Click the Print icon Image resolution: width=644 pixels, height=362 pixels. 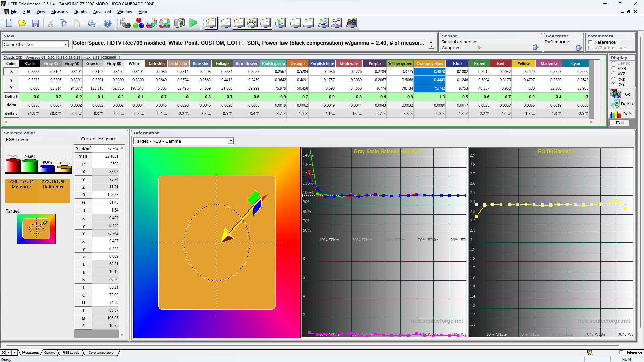(x=92, y=23)
